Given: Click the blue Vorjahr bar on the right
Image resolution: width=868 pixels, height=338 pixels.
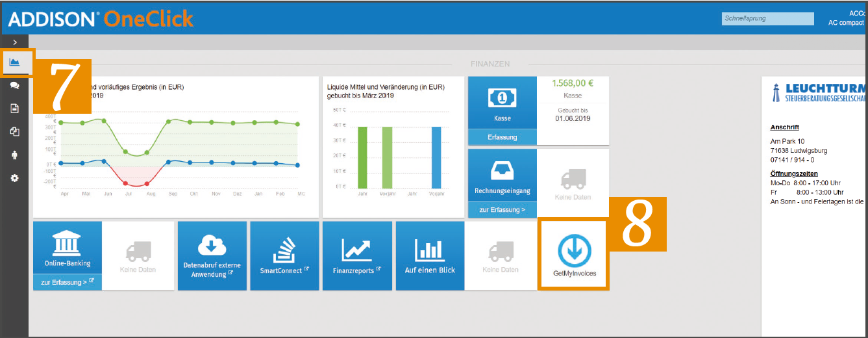Looking at the screenshot, I should click(436, 157).
